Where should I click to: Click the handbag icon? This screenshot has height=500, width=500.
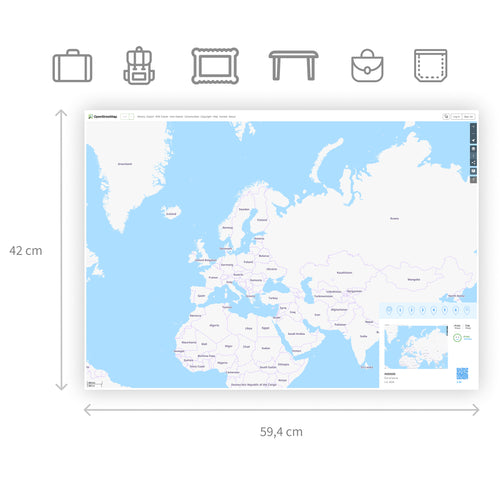click(367, 66)
